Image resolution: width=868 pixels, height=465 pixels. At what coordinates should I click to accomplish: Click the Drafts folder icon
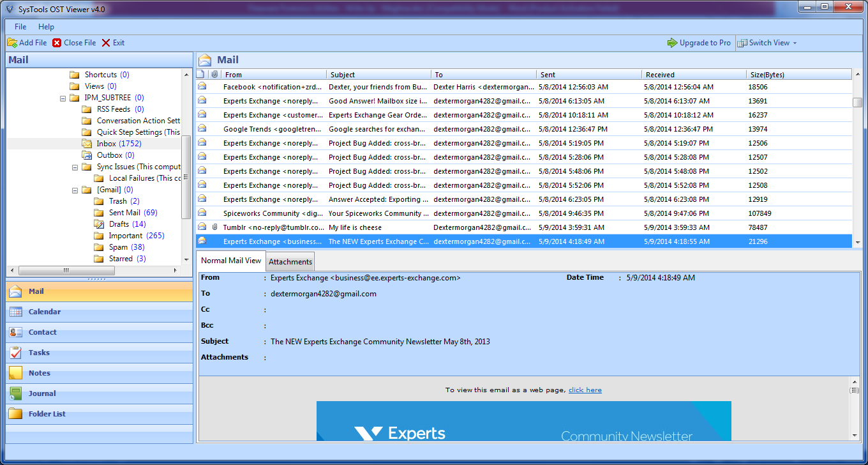[99, 224]
